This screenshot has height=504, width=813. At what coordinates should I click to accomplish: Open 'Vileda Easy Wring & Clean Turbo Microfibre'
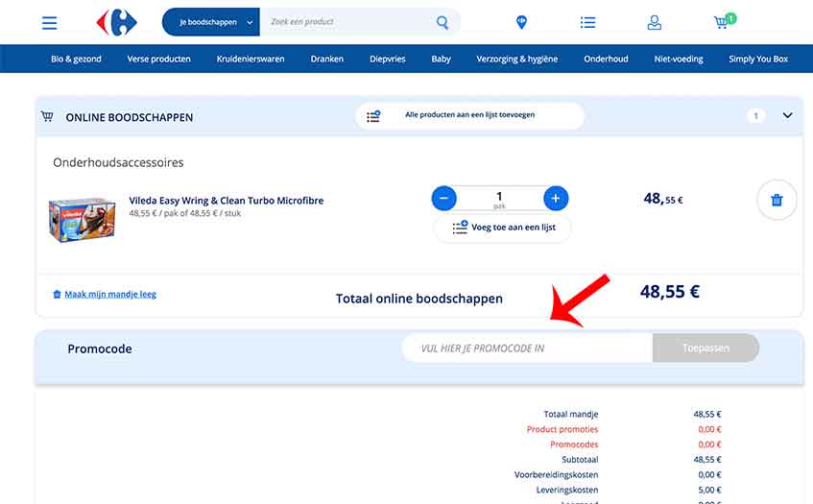(227, 200)
